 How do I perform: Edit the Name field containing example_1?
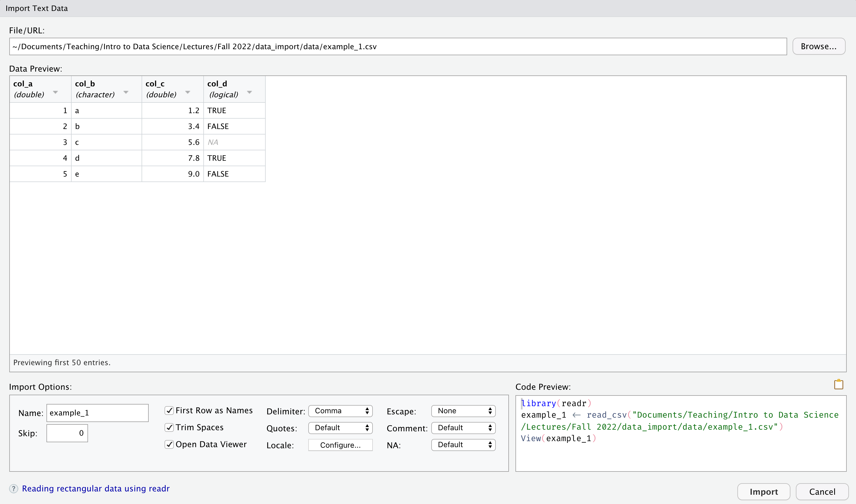(x=98, y=412)
